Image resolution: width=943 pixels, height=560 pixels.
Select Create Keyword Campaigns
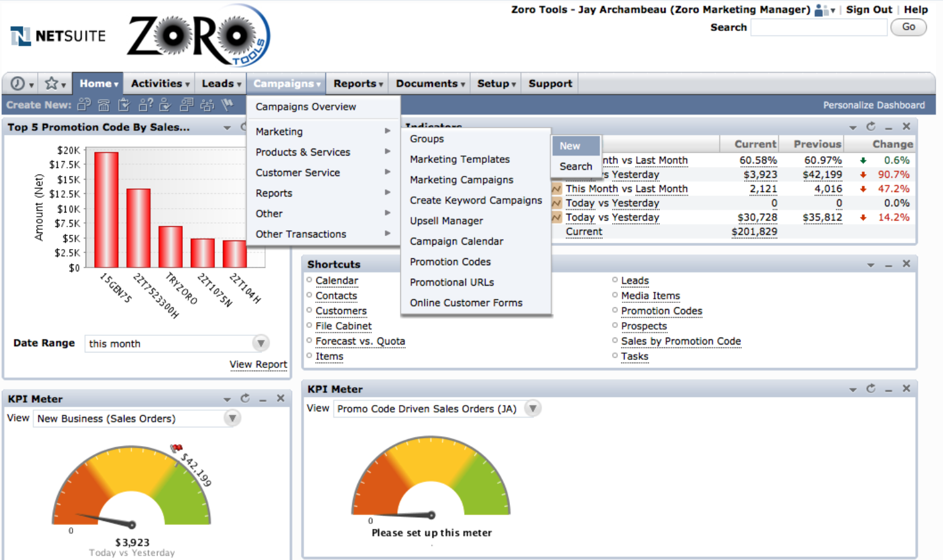(x=476, y=200)
